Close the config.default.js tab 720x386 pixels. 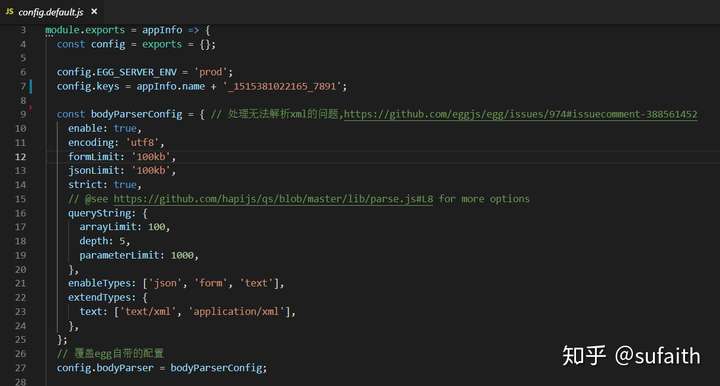click(x=94, y=11)
